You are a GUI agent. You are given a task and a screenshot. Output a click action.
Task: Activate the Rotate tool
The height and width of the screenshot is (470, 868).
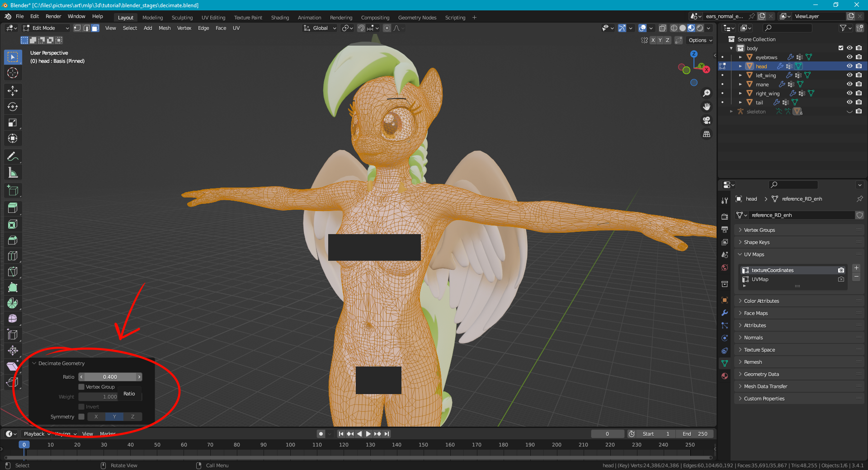(13, 107)
